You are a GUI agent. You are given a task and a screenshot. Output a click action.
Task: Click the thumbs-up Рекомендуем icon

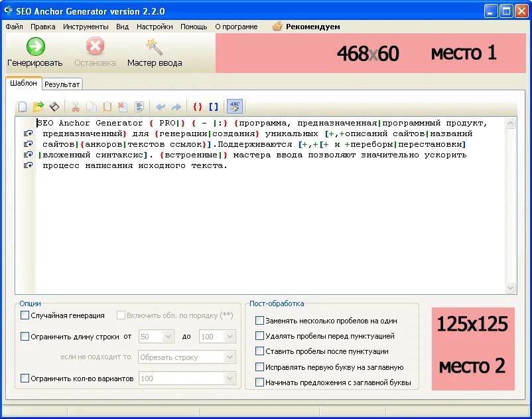coord(277,26)
